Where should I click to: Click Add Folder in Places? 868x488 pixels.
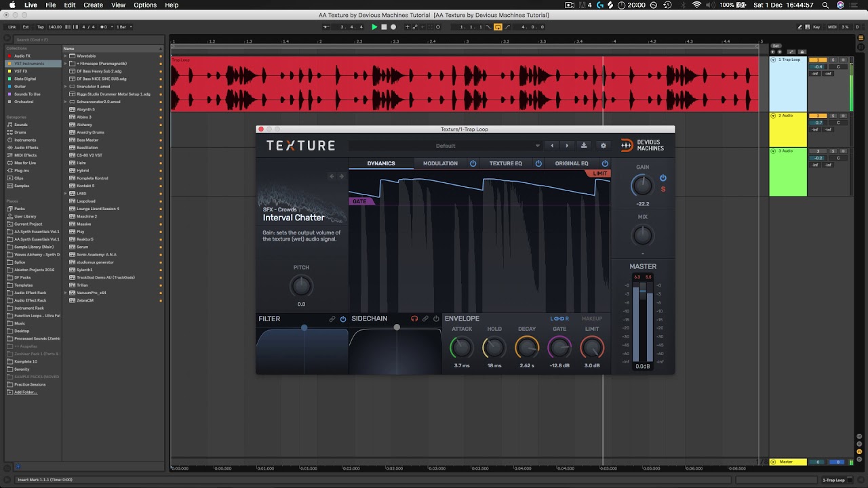tap(25, 392)
